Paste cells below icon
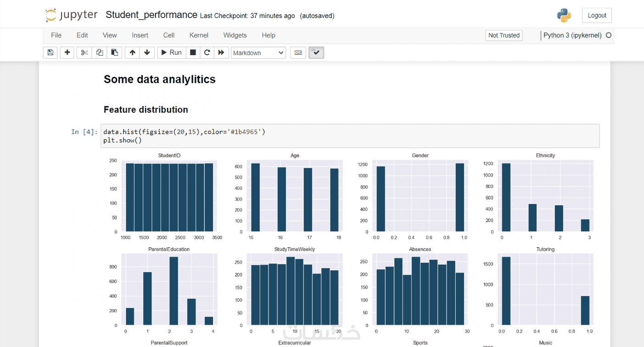This screenshot has width=644, height=347. 115,53
